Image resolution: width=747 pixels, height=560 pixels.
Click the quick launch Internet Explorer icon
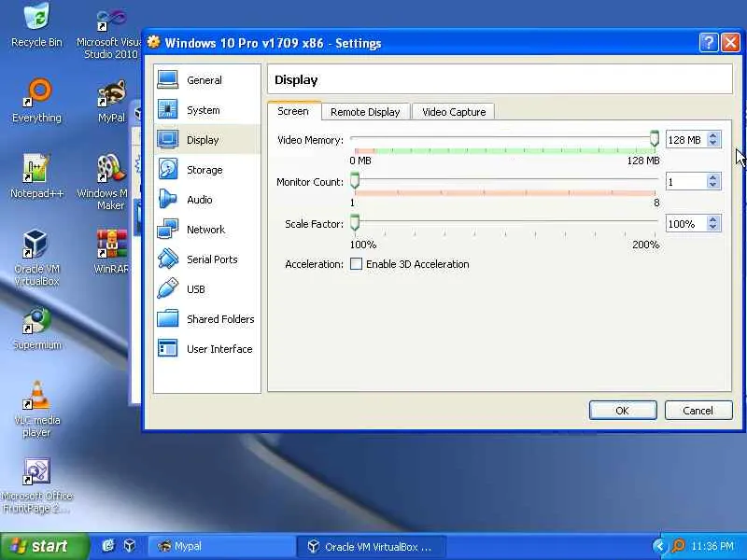coord(108,546)
